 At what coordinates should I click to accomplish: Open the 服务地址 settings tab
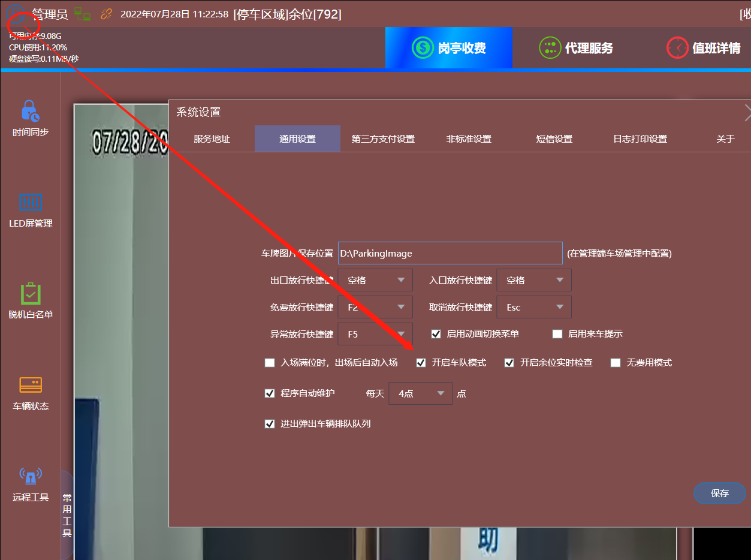tap(212, 139)
